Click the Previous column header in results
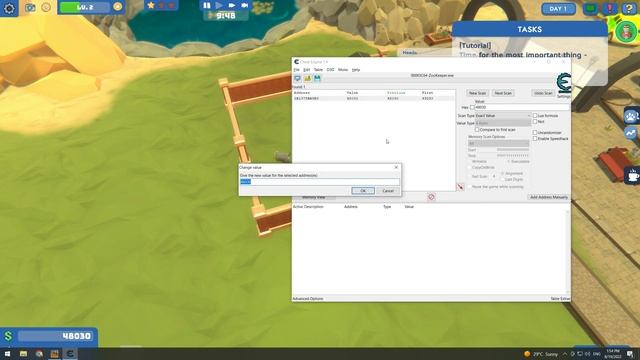This screenshot has width=640, height=360. click(396, 93)
